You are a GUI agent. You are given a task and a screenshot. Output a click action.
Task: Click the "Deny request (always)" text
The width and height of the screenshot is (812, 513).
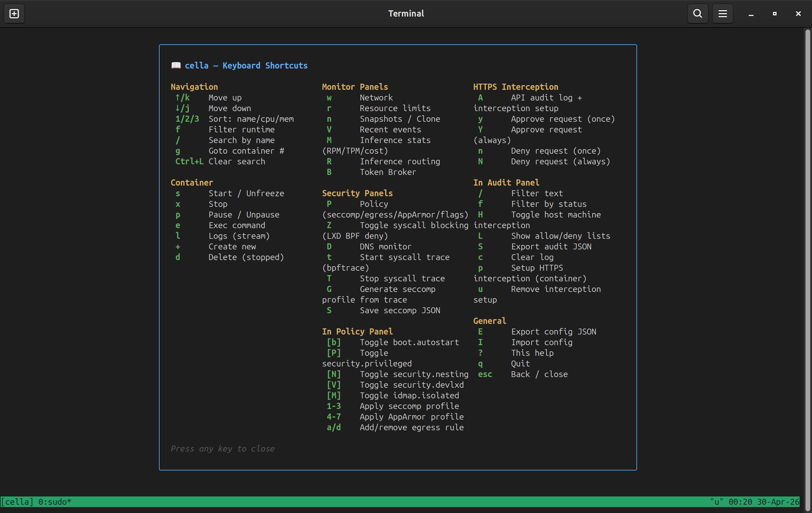561,162
